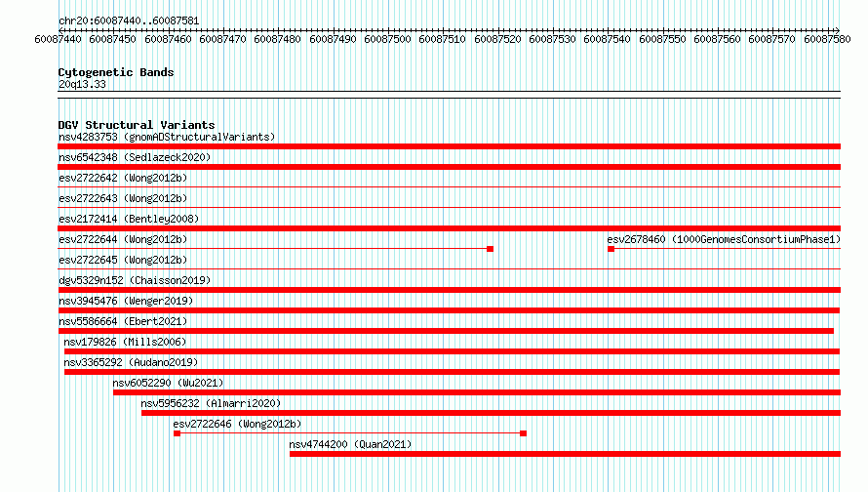Click ruler position 60087520
The image size is (868, 492).
[497, 39]
